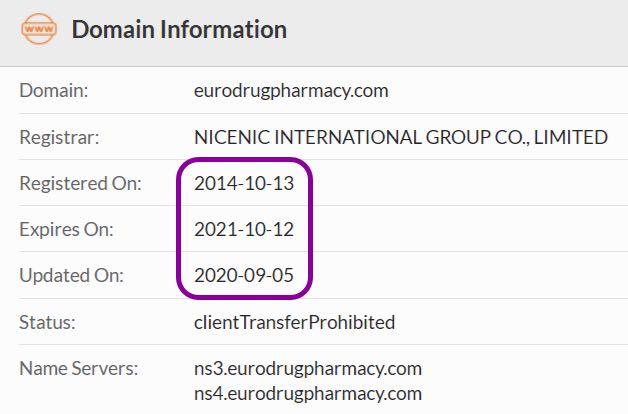
Task: Click the Updated On: label
Action: click(72, 275)
